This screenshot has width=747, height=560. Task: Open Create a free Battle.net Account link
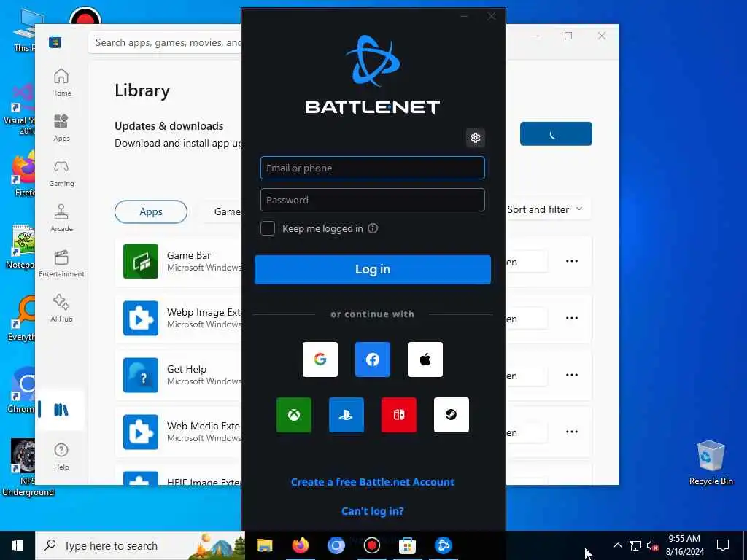tap(373, 482)
